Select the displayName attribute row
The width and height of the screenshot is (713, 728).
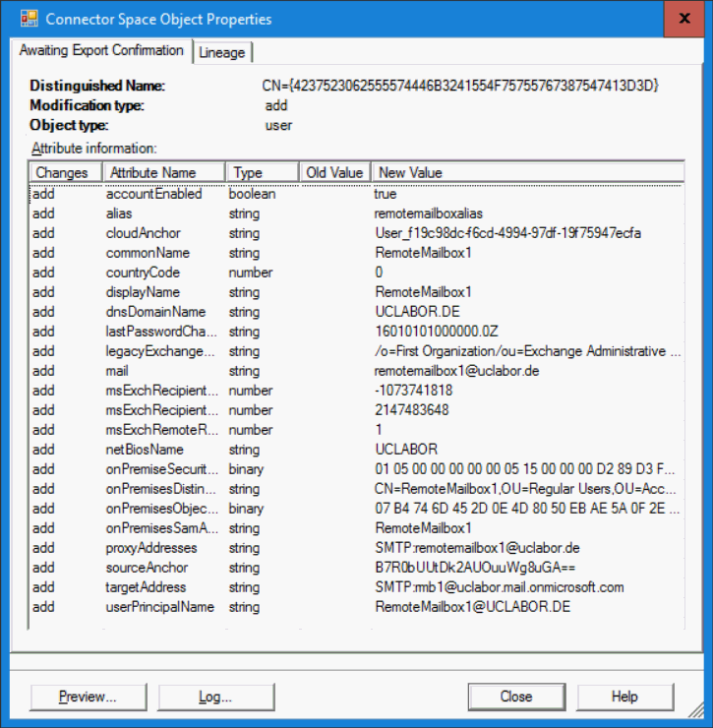[x=356, y=292]
